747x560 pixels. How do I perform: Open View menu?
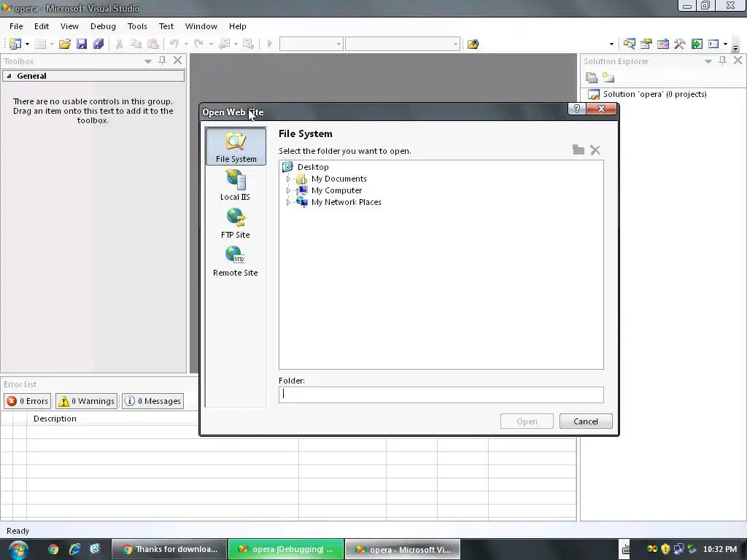point(69,26)
